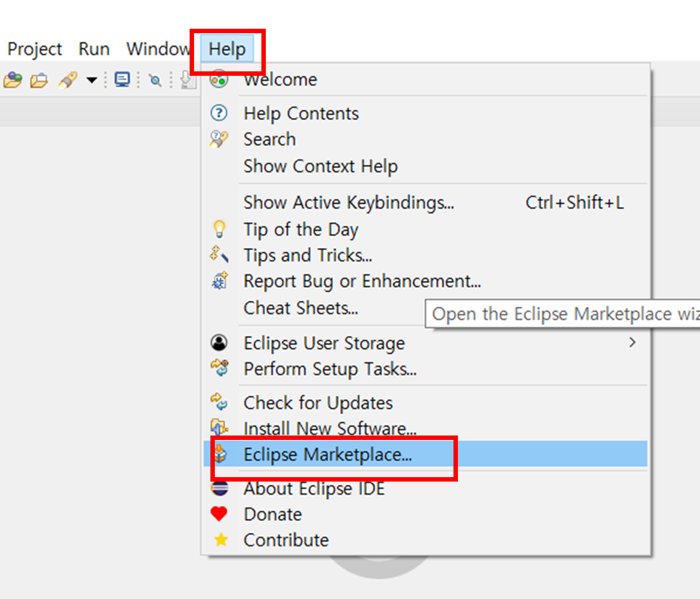Viewport: 700px width, 599px height.
Task: Select Welcome from Help menu
Action: click(x=425, y=79)
